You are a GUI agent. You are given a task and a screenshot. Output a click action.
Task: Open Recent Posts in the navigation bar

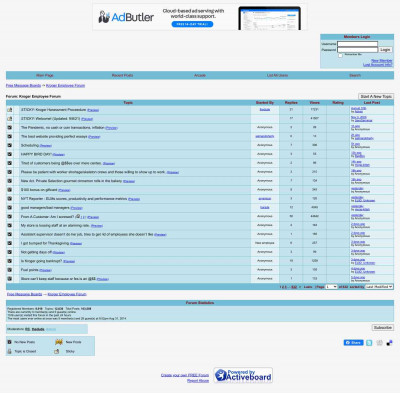[122, 75]
